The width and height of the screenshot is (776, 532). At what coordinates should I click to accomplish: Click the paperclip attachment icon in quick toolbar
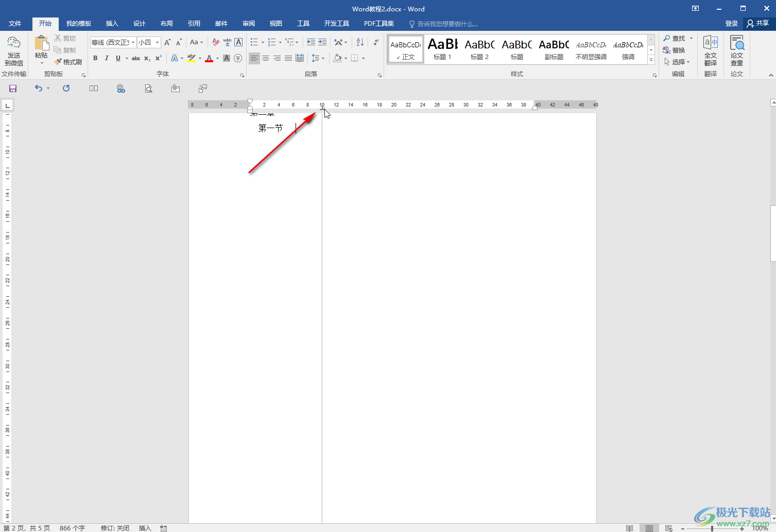[176, 88]
